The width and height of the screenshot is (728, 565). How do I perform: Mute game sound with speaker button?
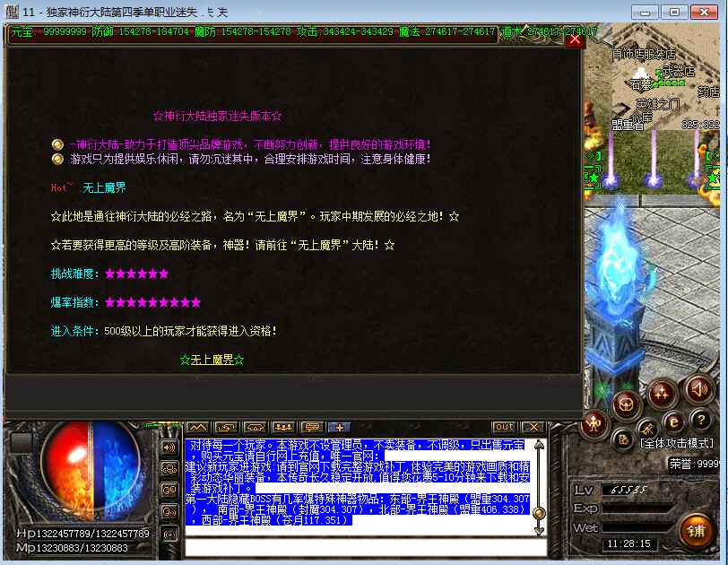click(699, 389)
